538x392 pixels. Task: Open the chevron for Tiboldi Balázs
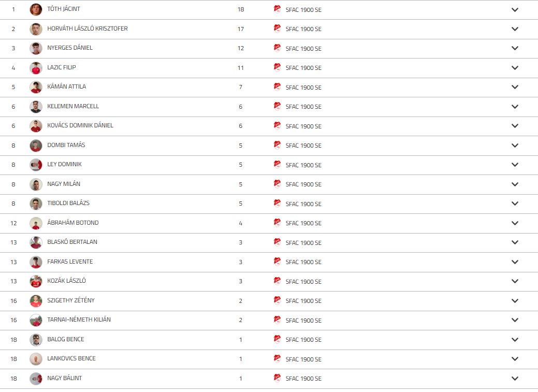click(515, 203)
